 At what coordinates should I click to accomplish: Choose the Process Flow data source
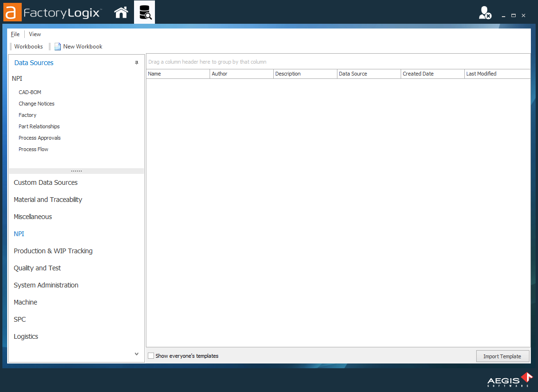(x=33, y=149)
